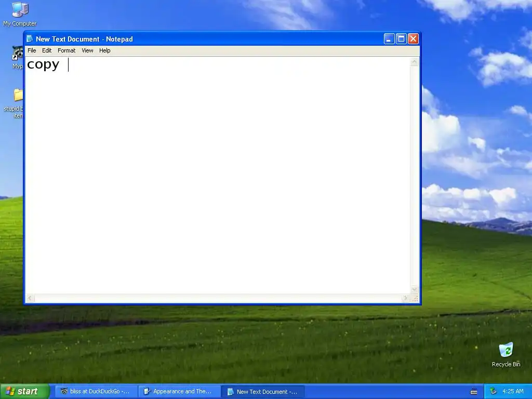Switch to the Appearance and Themes taskbar window

[x=179, y=392]
